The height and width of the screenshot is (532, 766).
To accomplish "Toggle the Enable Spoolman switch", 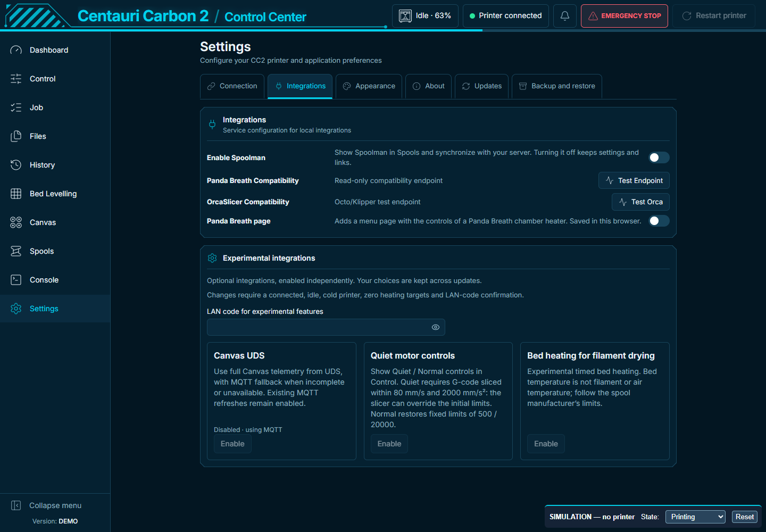I will coord(659,157).
